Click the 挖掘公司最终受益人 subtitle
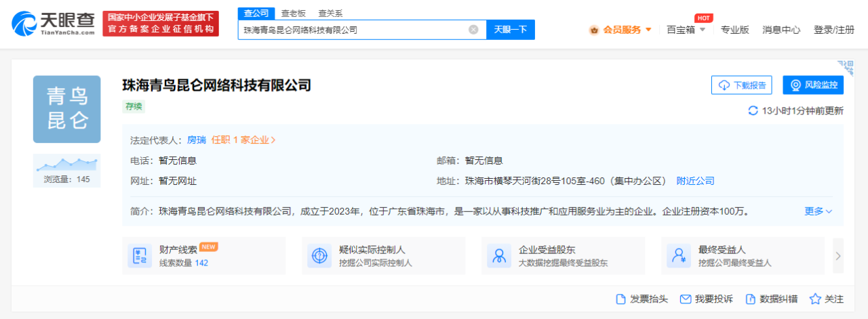This screenshot has width=868, height=319. tap(735, 263)
